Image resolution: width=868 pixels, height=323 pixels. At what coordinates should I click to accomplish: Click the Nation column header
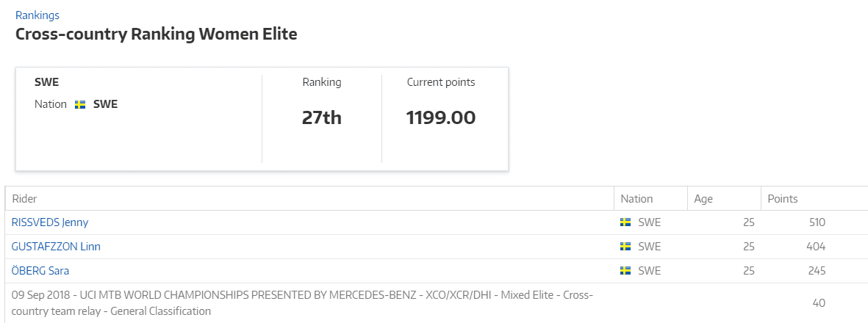[636, 199]
